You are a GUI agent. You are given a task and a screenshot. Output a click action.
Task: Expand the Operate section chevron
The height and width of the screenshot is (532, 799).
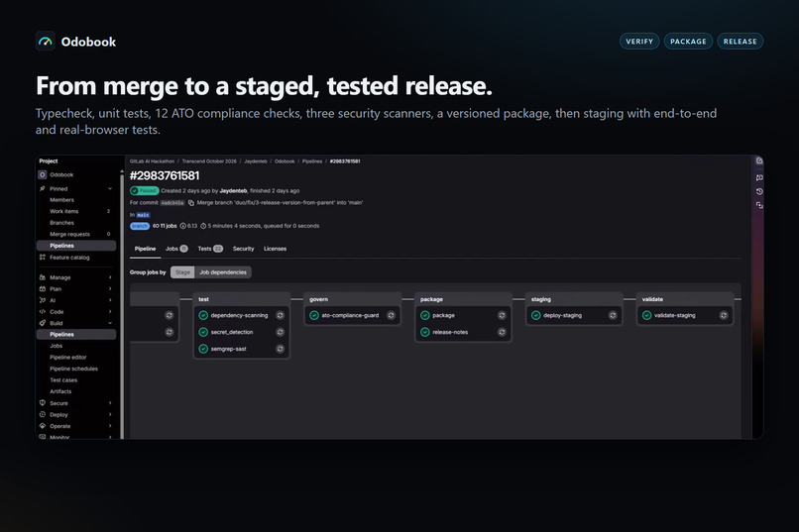pyautogui.click(x=110, y=426)
